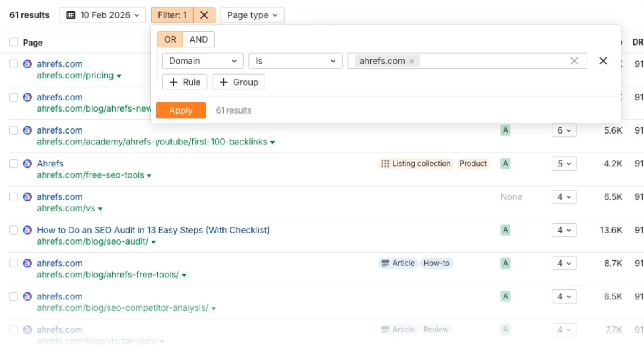Click the 5.6K value in first-100-backlinks row
This screenshot has height=351, width=644.
tap(613, 130)
